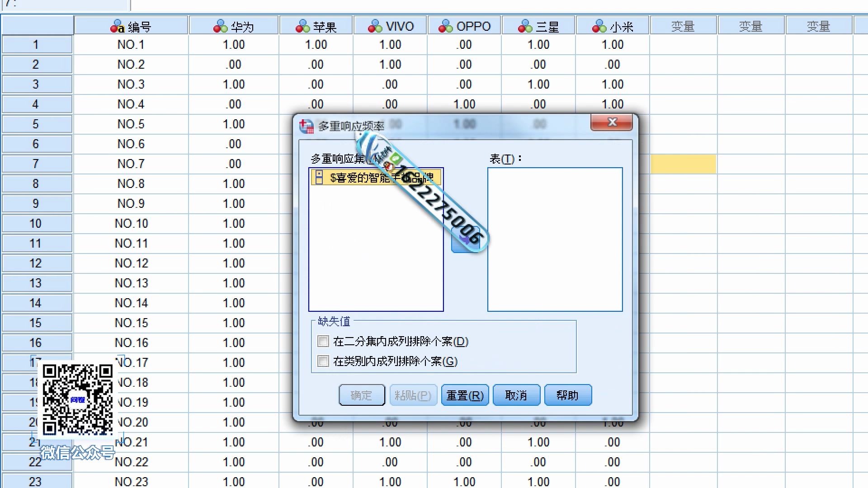Click 三星 value in row 1
Screen dimensions: 868x488
[x=538, y=45]
